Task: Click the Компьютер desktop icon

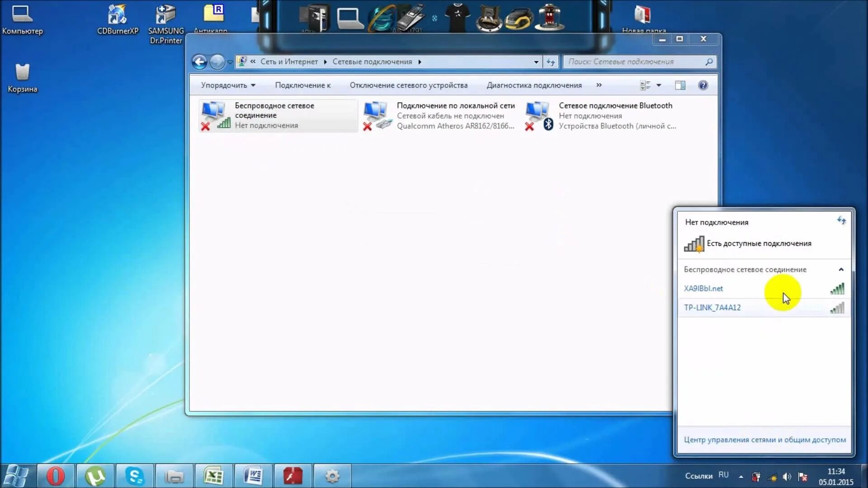Action: coord(22,19)
